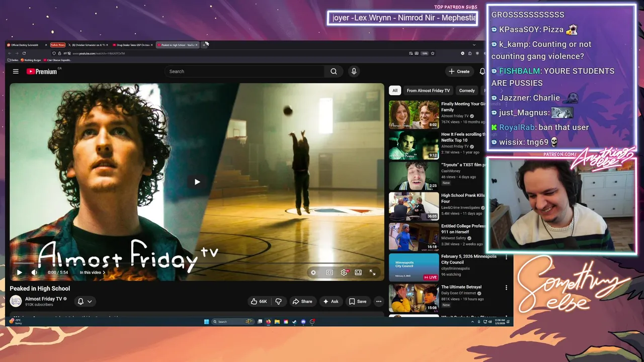This screenshot has height=362, width=644.
Task: Save the video to a playlist
Action: 358,301
